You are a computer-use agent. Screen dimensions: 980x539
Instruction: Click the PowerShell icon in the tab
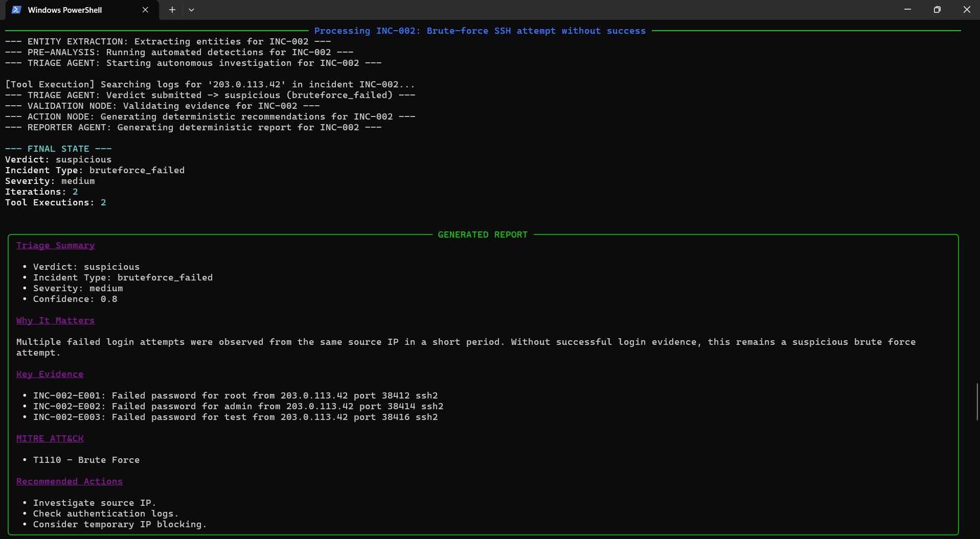(16, 10)
